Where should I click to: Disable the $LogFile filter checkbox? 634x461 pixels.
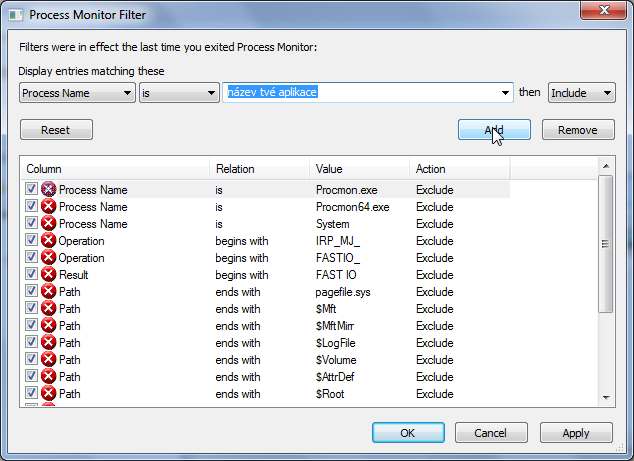click(x=32, y=342)
